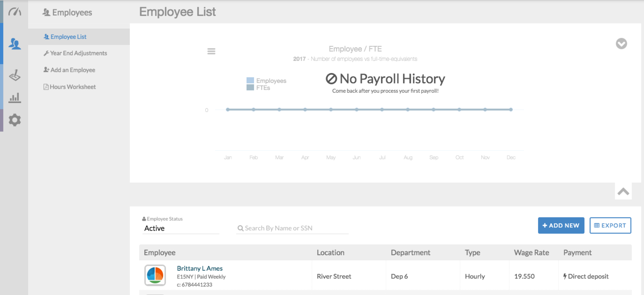This screenshot has width=644, height=295.
Task: Click Brittany L Ames avatar thumbnail
Action: click(155, 275)
